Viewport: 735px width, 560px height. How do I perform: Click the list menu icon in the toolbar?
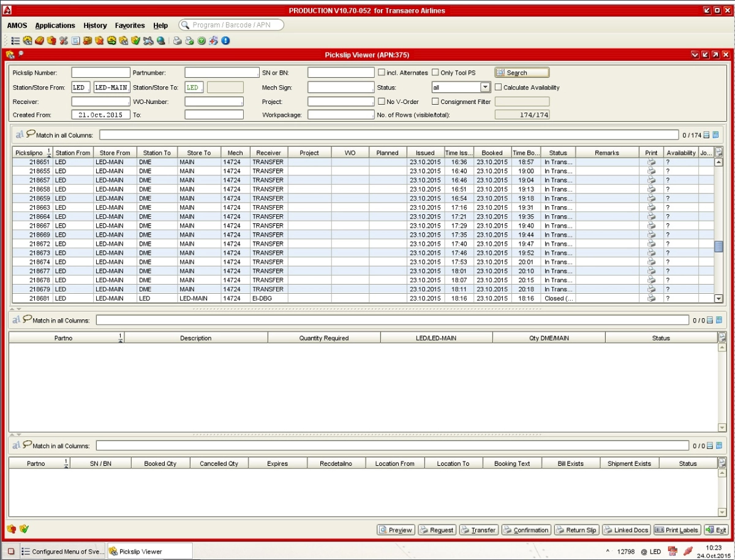tap(15, 41)
